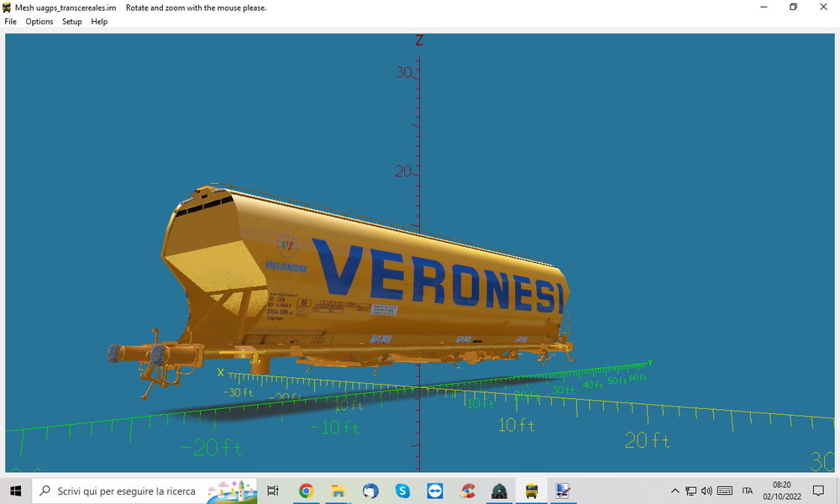Image resolution: width=840 pixels, height=504 pixels.
Task: Open Skype from the taskbar
Action: pos(402,491)
